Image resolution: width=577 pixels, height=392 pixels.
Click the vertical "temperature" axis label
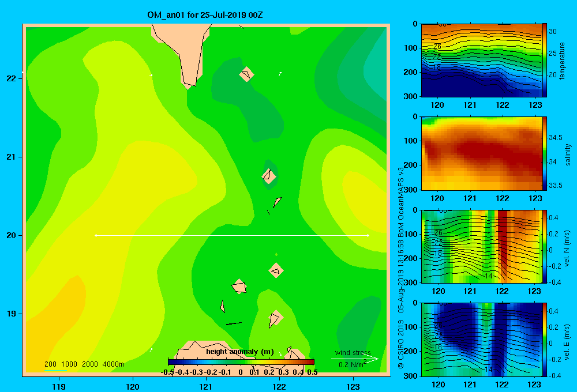tap(562, 61)
